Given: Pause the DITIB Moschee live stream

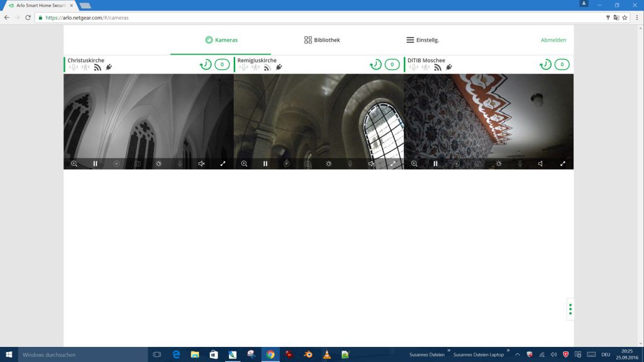Looking at the screenshot, I should (435, 163).
